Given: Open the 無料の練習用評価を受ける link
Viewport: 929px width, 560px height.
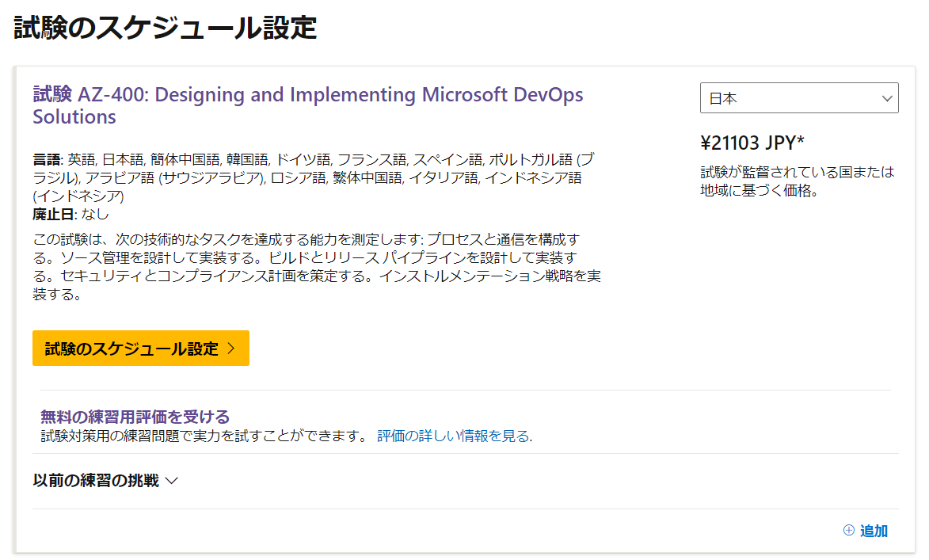Looking at the screenshot, I should (135, 417).
